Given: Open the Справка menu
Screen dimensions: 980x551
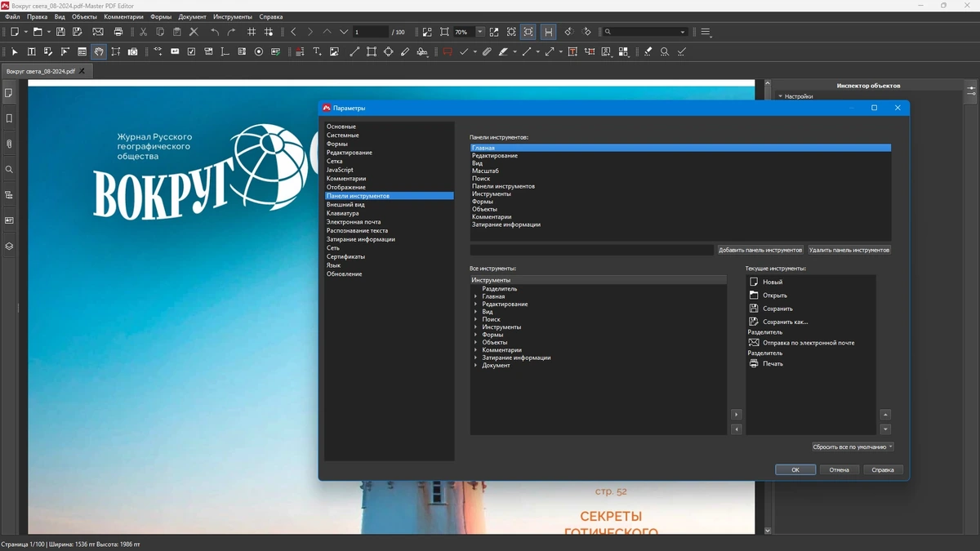Looking at the screenshot, I should point(271,16).
